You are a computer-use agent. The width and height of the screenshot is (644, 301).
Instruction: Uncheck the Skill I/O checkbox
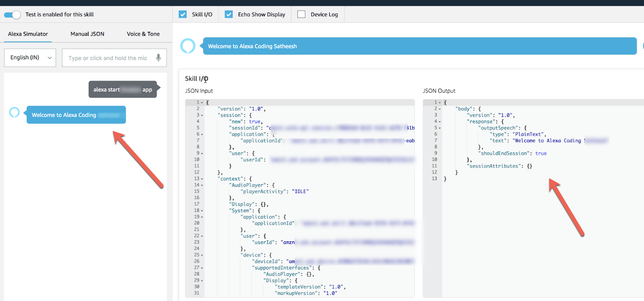(x=183, y=15)
